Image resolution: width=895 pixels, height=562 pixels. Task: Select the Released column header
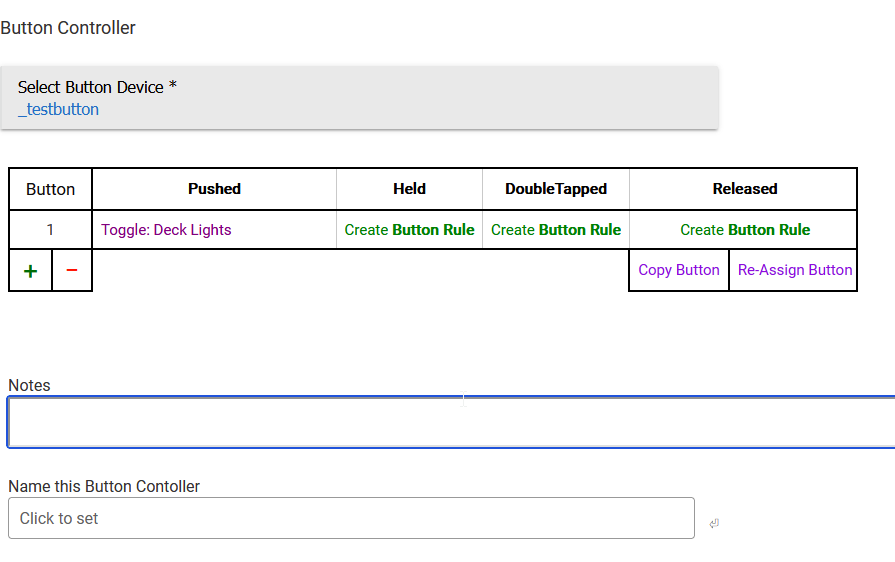click(745, 189)
